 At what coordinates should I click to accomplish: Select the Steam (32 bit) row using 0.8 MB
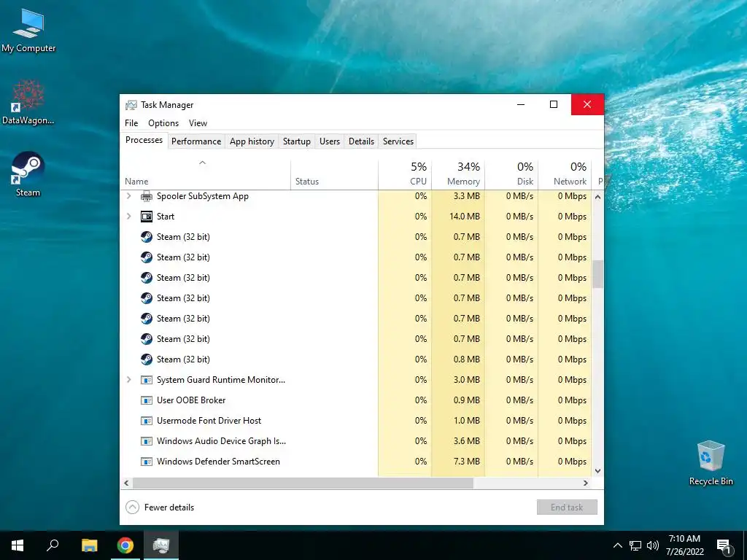[356, 359]
